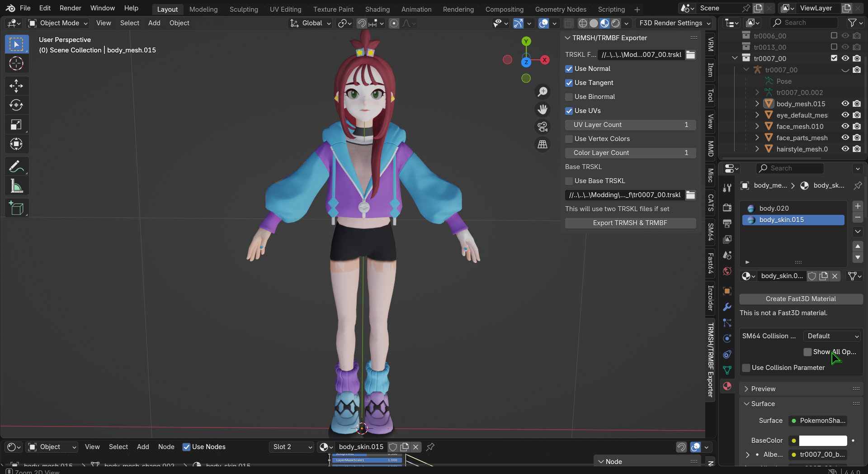Viewport: 868px width, 474px height.
Task: Browse for Base TRSKL file folder icon
Action: pos(690,195)
